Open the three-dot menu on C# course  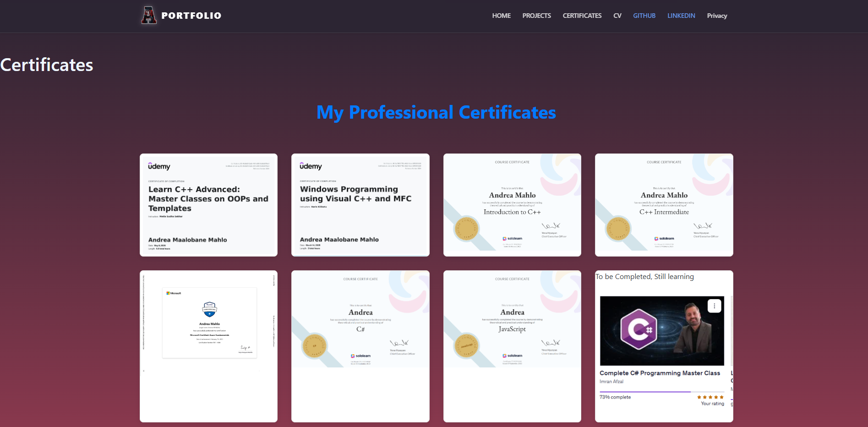click(x=714, y=306)
